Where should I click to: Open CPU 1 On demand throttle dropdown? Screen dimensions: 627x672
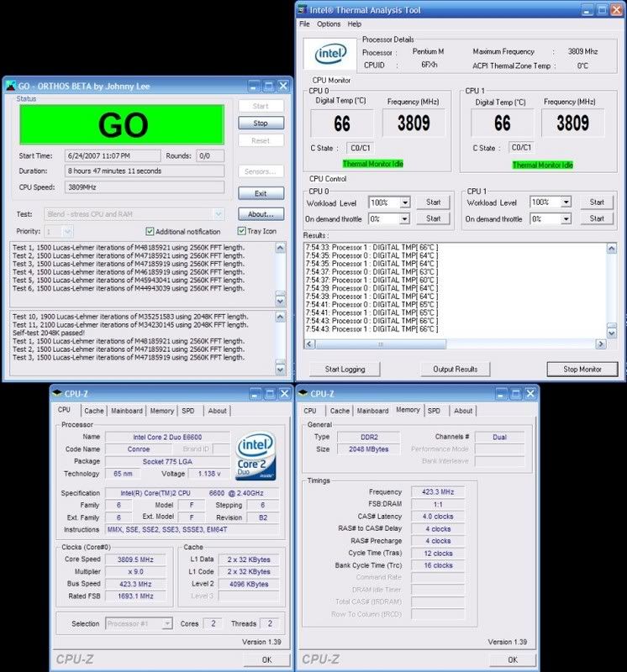point(566,219)
